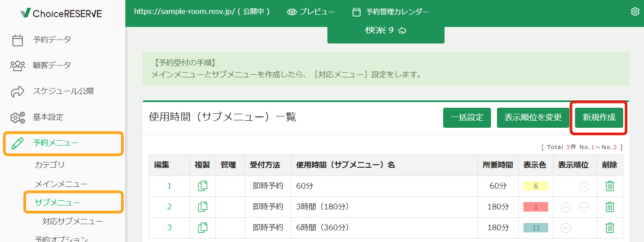Click the yellow color swatch labeled 6

click(536, 186)
